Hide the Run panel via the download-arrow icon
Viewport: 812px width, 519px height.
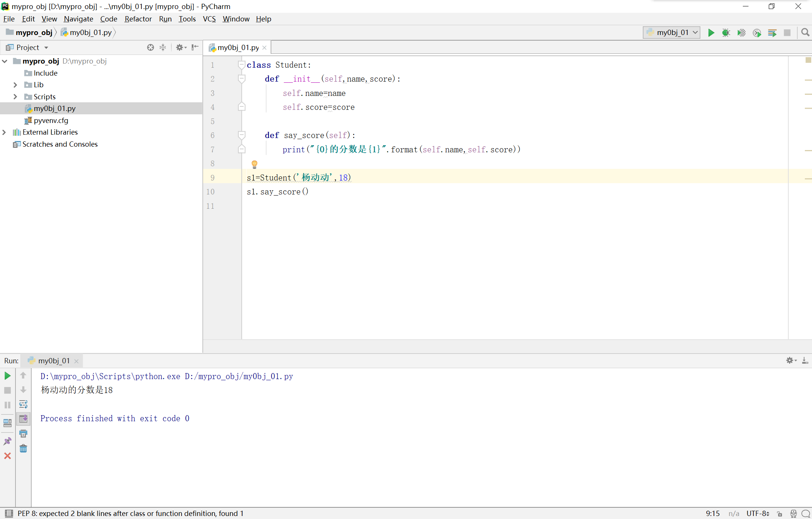point(805,360)
